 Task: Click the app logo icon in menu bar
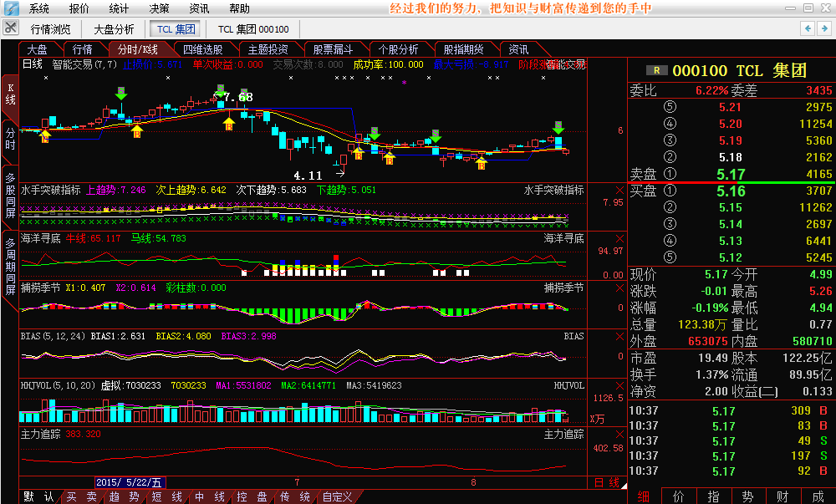point(10,8)
